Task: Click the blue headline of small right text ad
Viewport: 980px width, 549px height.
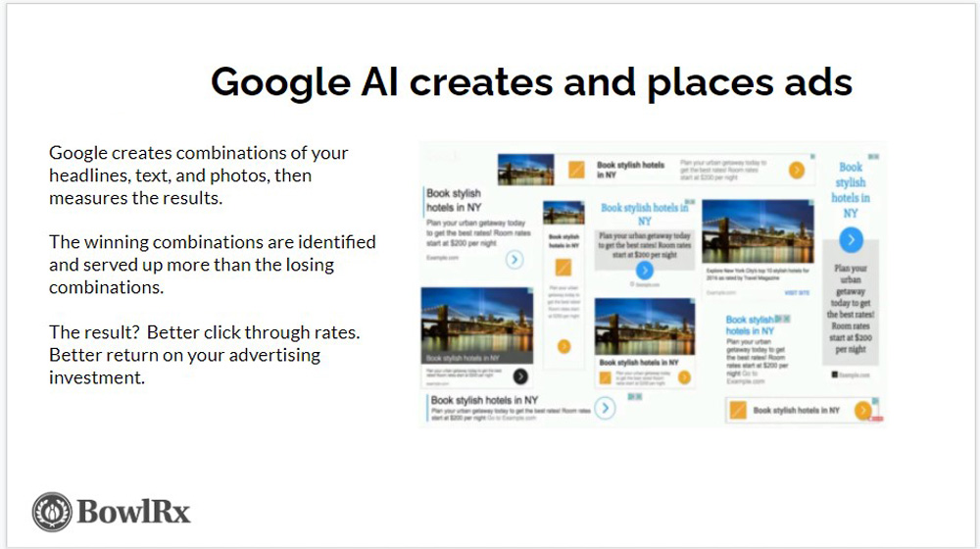Action: tap(750, 325)
